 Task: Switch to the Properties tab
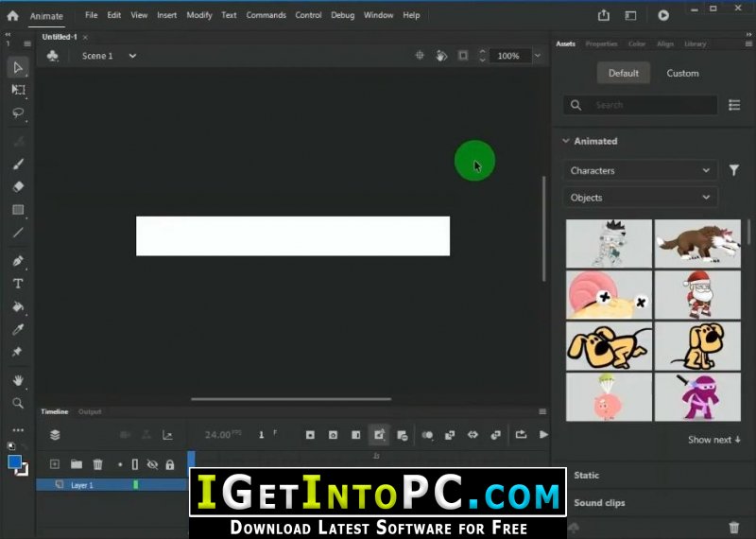tap(601, 43)
